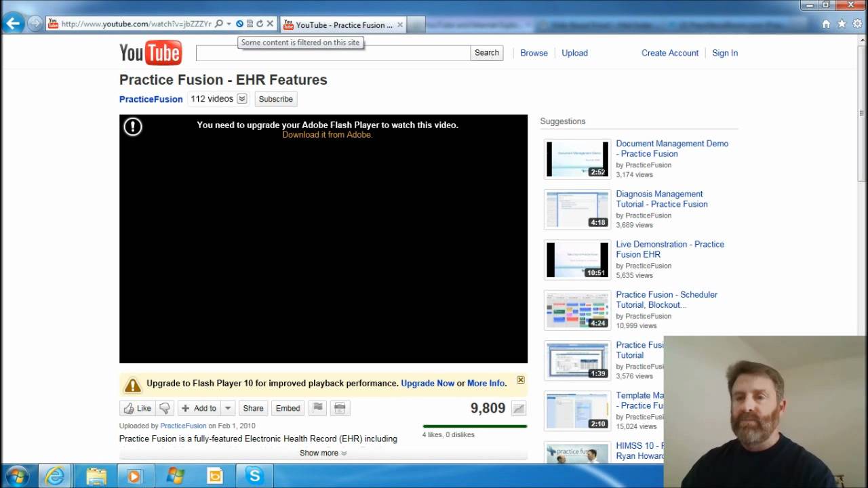868x488 pixels.
Task: Open Skype in the taskbar
Action: (254, 476)
